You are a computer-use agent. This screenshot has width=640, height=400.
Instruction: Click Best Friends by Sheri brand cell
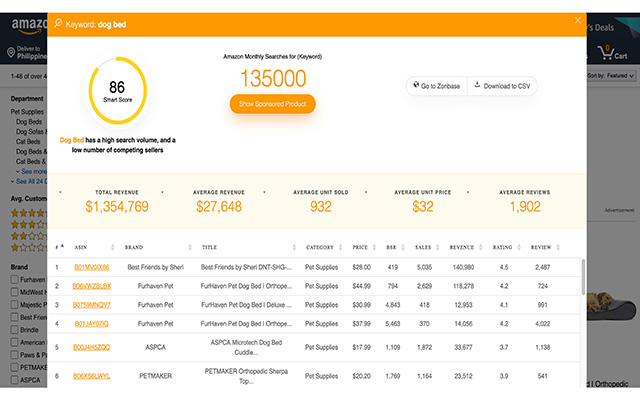point(156,267)
